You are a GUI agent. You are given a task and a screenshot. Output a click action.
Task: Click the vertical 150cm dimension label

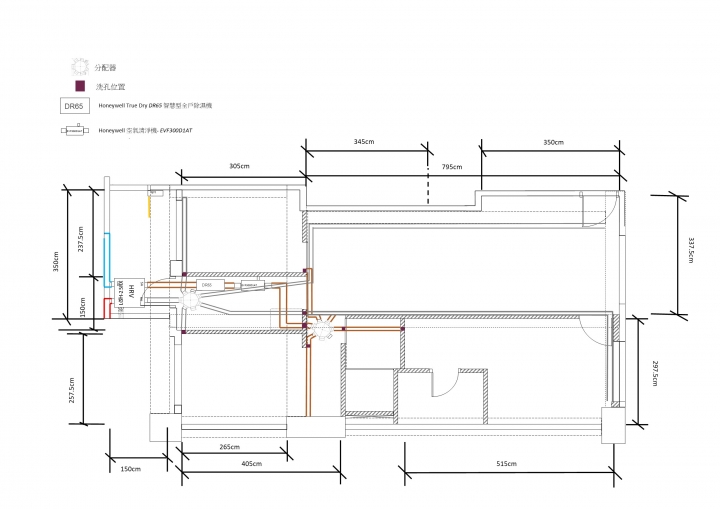click(x=83, y=307)
